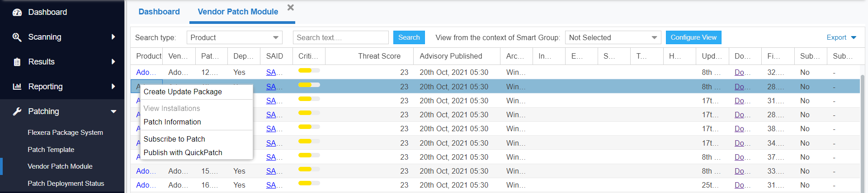
Task: Open the Search type dropdown
Action: point(234,37)
